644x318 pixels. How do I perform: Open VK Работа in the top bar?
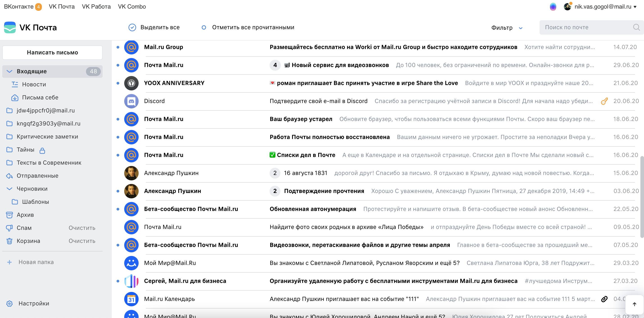(96, 7)
